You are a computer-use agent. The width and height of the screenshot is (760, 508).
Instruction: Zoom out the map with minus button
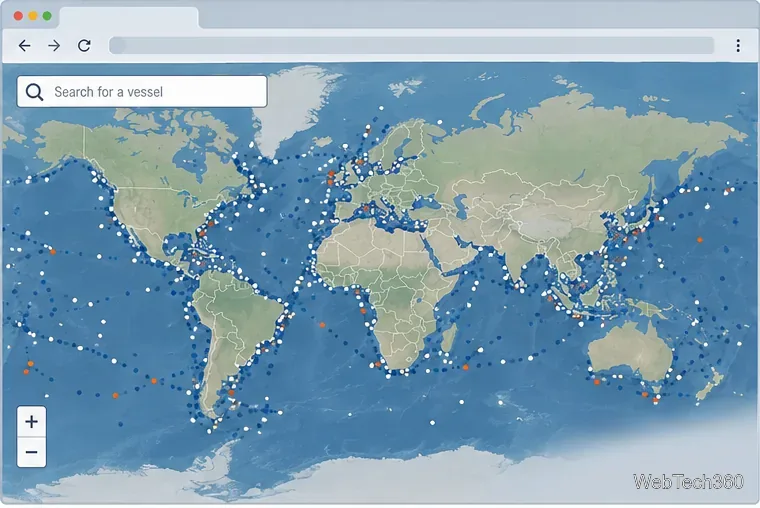32,452
